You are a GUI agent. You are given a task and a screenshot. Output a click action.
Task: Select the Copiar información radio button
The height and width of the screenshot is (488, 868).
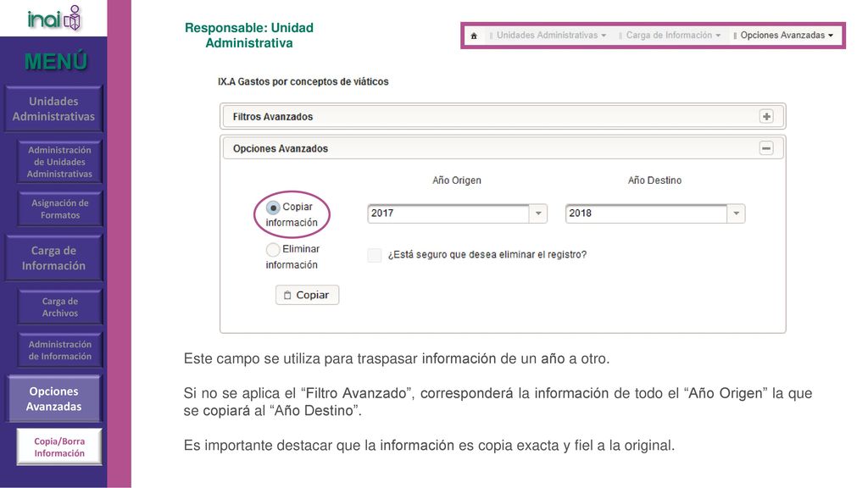point(272,208)
